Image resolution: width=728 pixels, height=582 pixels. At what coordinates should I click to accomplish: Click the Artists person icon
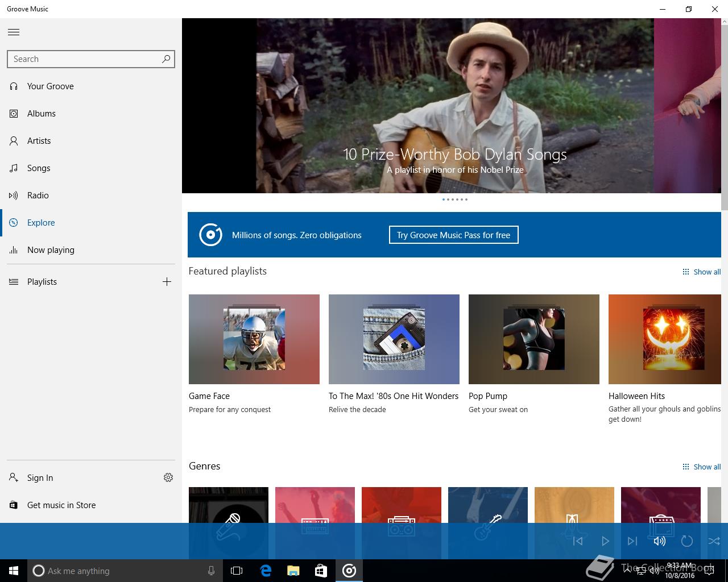(x=14, y=141)
